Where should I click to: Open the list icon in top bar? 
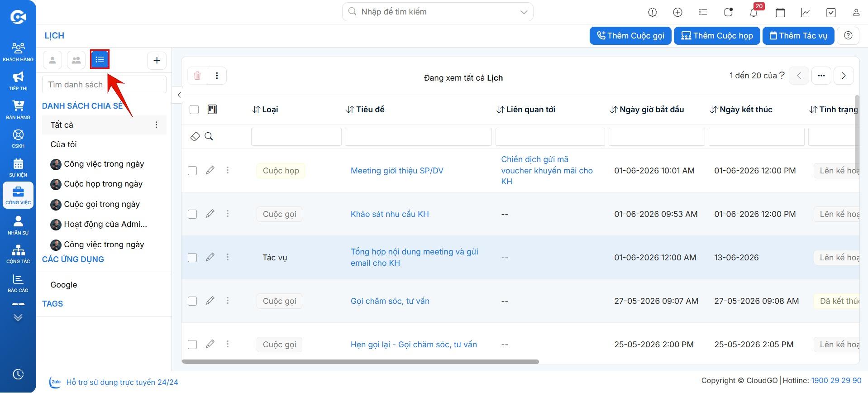703,12
